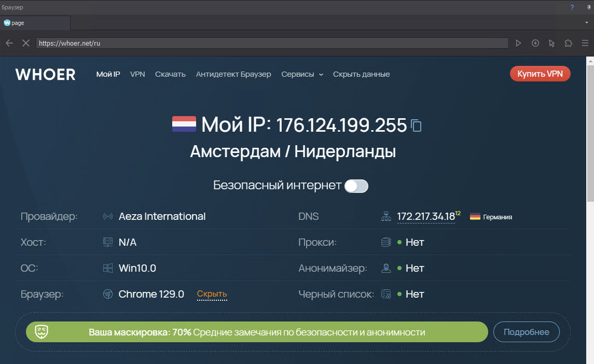Click the Купить VPN button
594x364 pixels.
540,74
